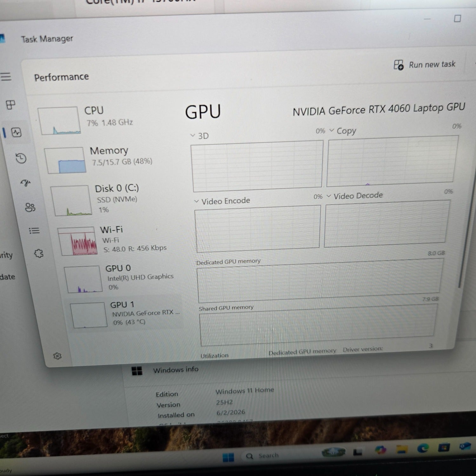Click the Windows logo beside Windows info

(x=137, y=371)
